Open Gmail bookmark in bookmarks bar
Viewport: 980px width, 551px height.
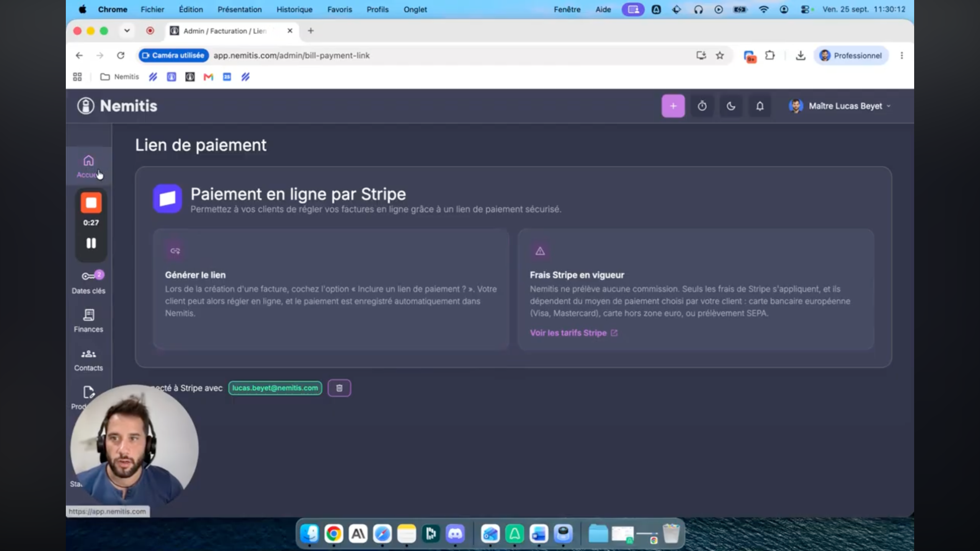tap(208, 77)
